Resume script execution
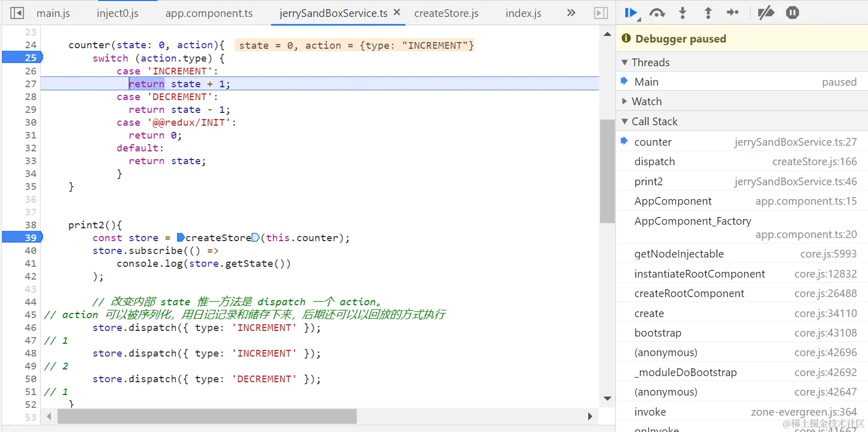The width and height of the screenshot is (868, 432). coord(631,13)
